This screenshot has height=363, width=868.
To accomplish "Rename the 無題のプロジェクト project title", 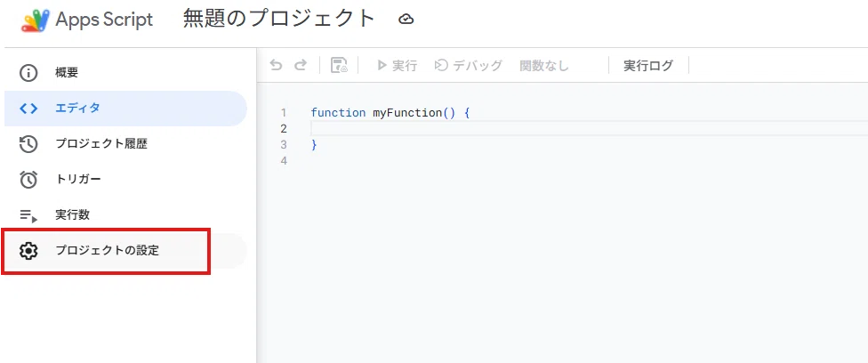I will pos(279,20).
